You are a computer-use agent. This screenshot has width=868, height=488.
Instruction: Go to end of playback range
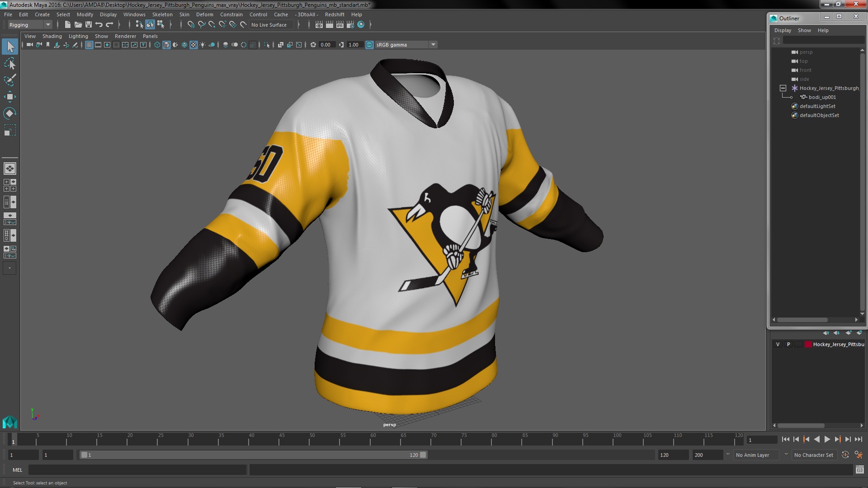point(858,439)
